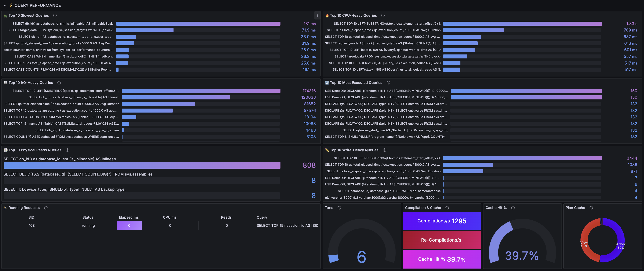
Task: Click the Txns gauge value 6
Action: tap(361, 257)
